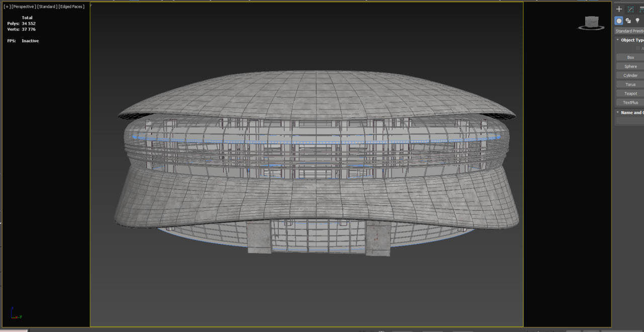Open the Edged Faces display menu

pos(71,7)
